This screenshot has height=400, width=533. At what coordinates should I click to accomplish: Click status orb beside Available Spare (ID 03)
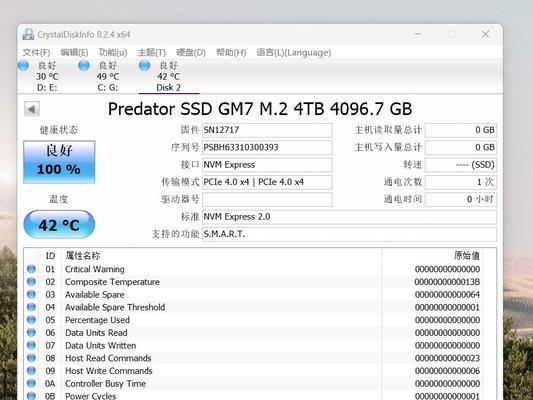click(31, 294)
